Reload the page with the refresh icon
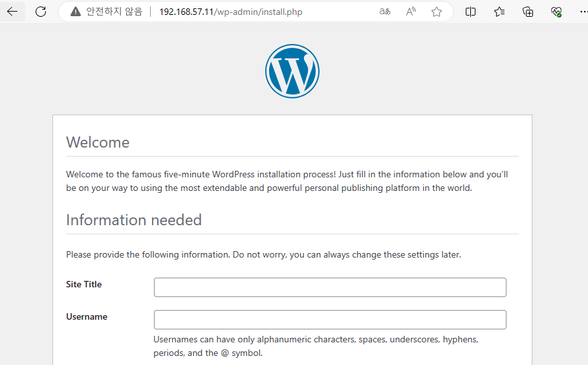This screenshot has height=365, width=588. (41, 12)
